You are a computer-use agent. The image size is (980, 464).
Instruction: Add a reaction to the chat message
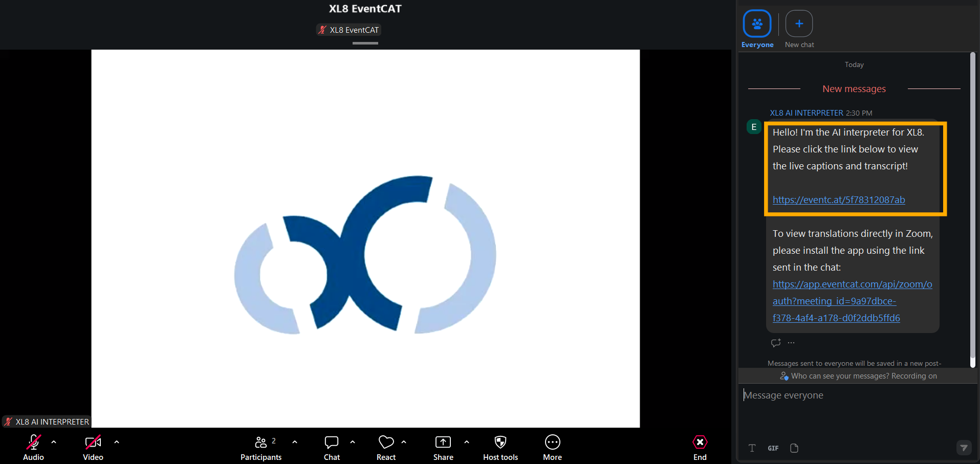click(x=776, y=343)
